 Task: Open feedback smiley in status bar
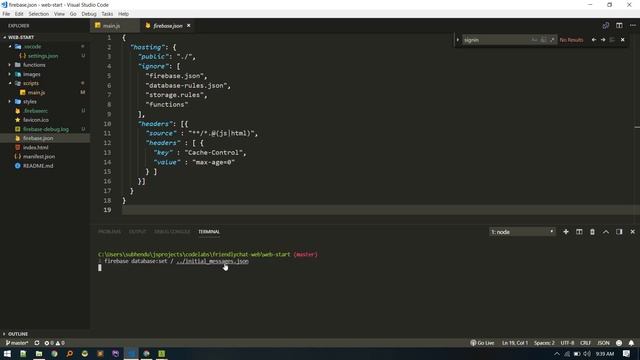(619, 343)
